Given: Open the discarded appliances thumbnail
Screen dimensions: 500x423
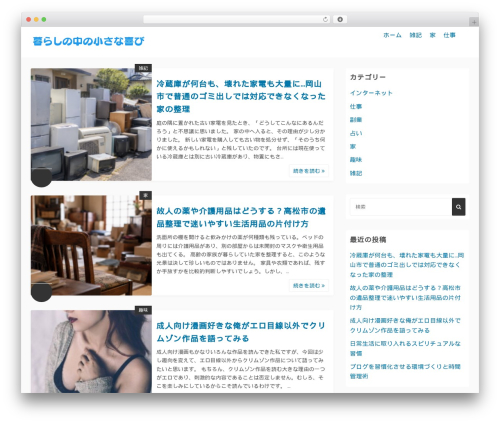Looking at the screenshot, I should coord(91,124).
